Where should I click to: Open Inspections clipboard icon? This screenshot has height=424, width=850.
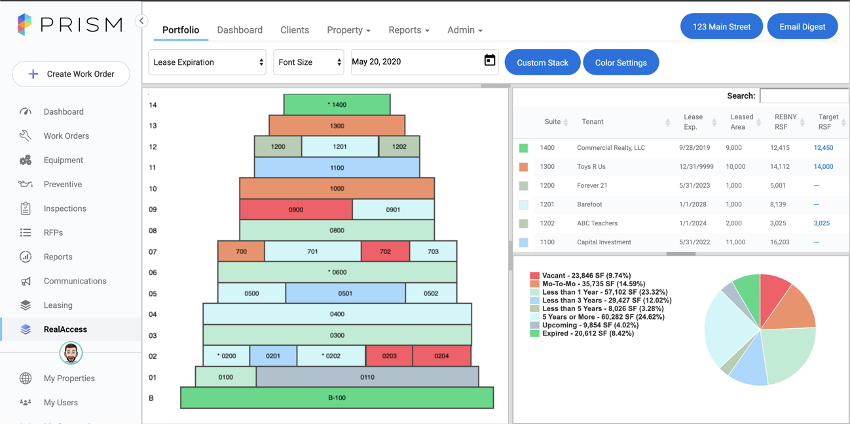tap(25, 208)
